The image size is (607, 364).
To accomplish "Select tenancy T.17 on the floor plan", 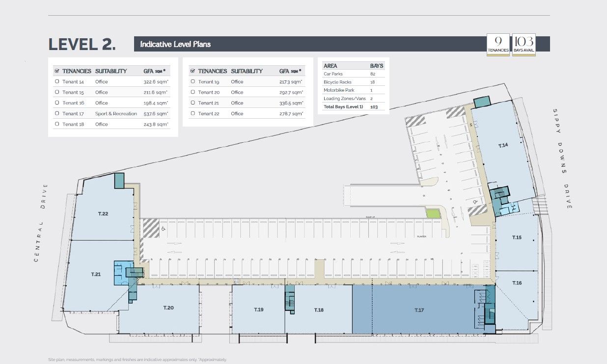I will pos(418,310).
